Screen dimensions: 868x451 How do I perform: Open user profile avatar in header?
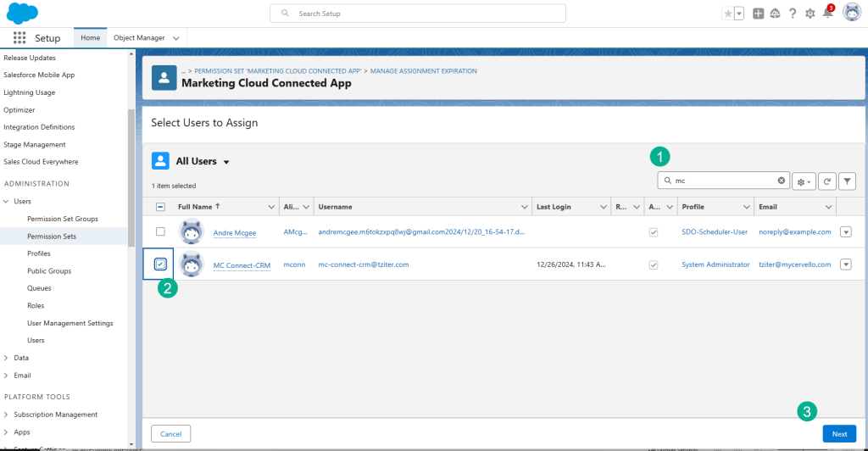[851, 13]
